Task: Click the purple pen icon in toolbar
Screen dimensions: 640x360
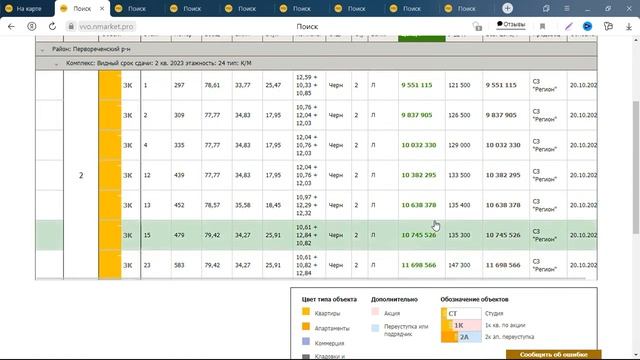Action: (568, 27)
